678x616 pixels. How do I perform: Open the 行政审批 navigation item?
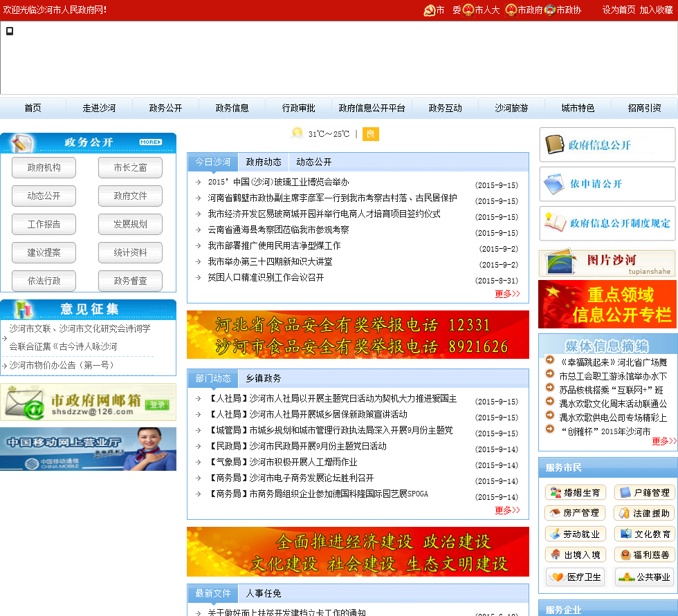(x=298, y=108)
